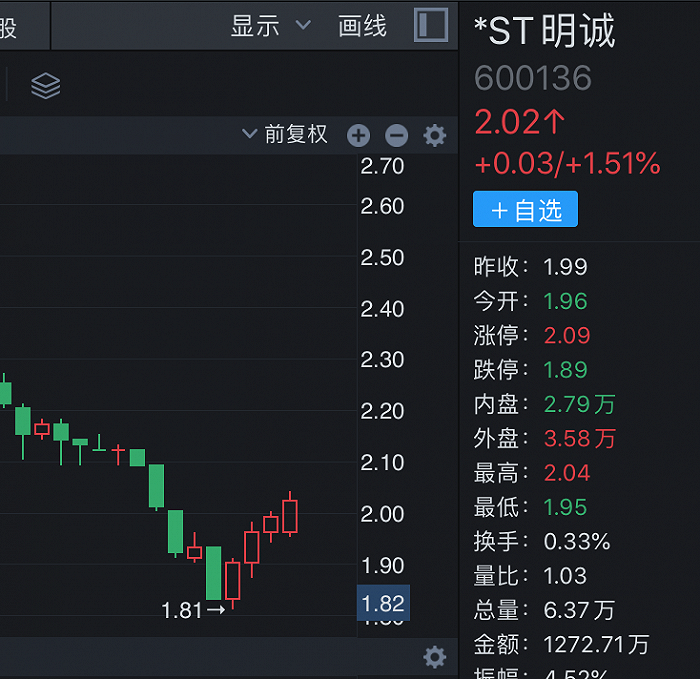700x679 pixels.
Task: Click the highlighted 1.82 price marker
Action: tap(383, 603)
